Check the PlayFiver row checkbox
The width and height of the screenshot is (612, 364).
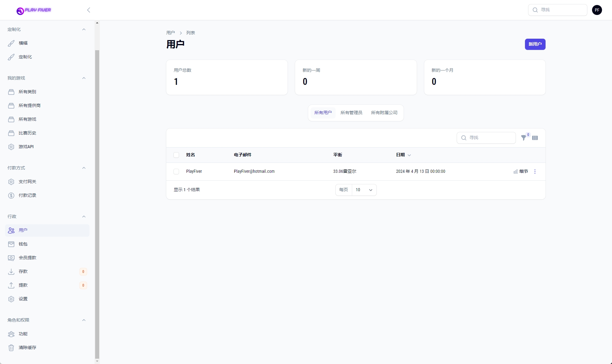[176, 172]
